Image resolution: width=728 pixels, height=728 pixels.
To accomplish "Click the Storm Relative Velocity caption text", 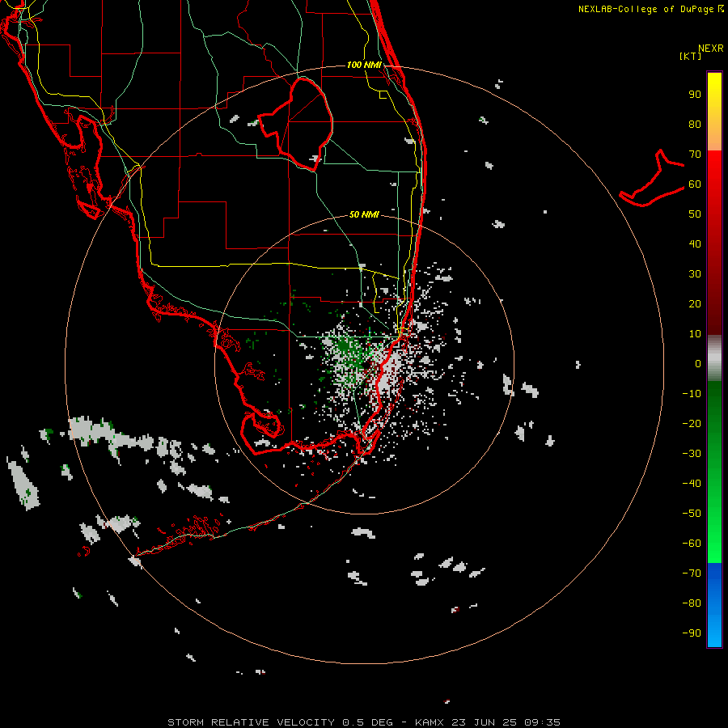I will (x=251, y=722).
